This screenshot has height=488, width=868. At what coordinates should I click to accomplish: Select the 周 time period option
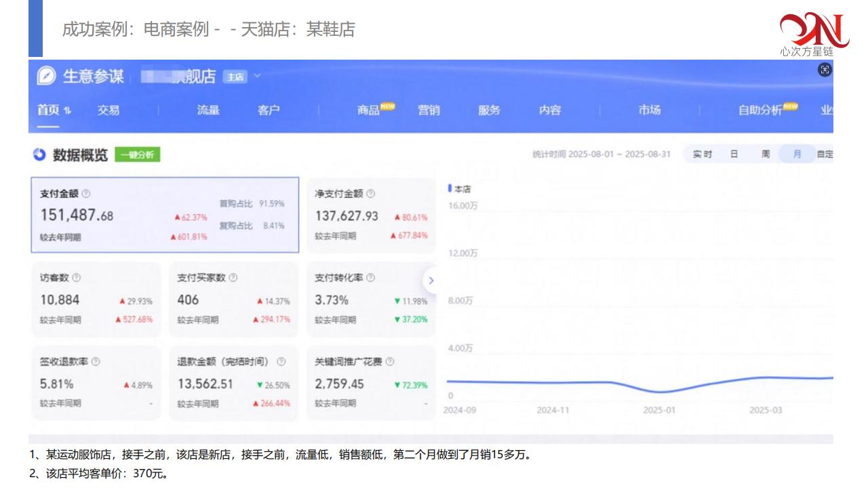tap(765, 155)
